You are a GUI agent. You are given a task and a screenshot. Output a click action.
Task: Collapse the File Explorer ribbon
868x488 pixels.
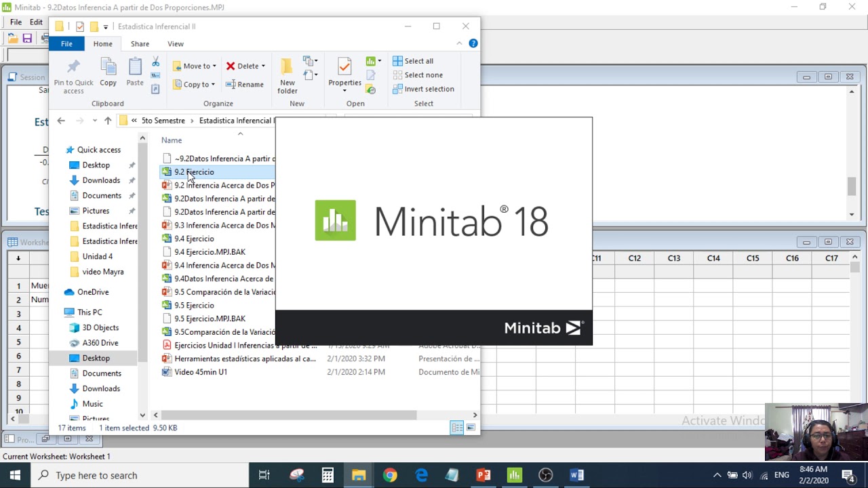tap(459, 43)
